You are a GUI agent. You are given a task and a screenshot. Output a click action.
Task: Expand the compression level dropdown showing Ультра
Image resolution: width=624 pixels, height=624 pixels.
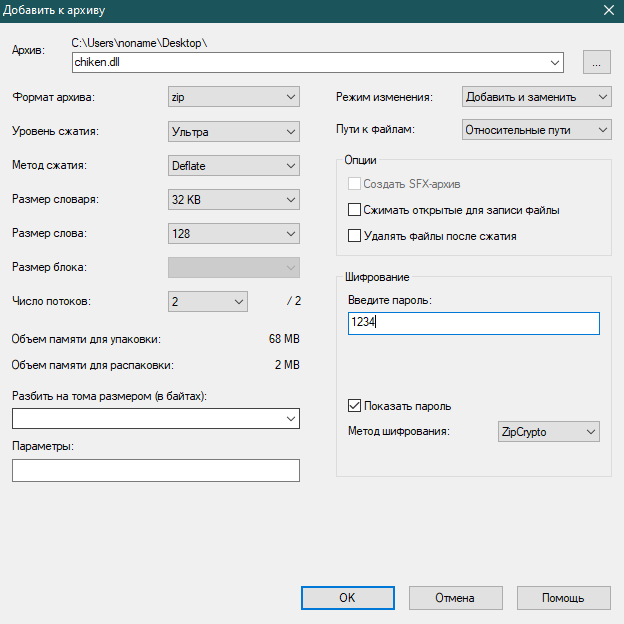tap(234, 131)
